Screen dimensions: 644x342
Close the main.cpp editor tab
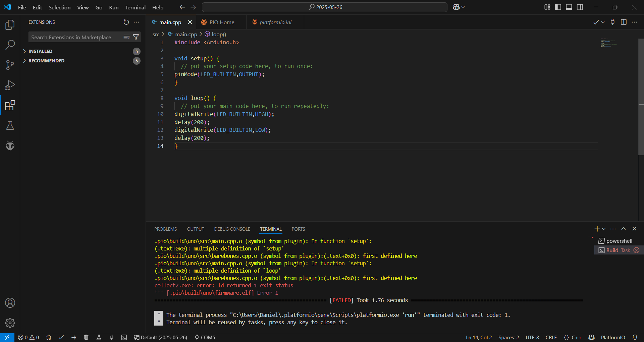[x=190, y=22]
